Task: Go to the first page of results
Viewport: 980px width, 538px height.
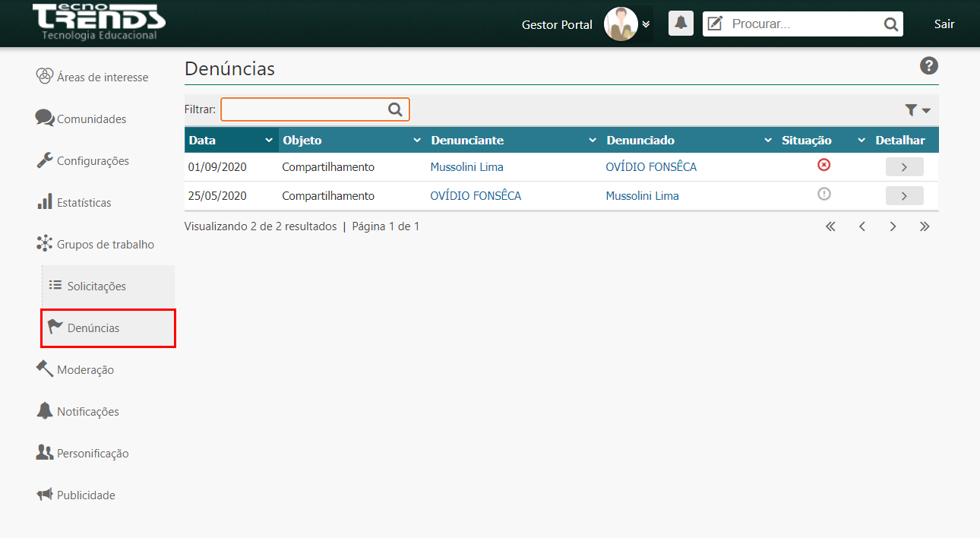Action: point(830,226)
